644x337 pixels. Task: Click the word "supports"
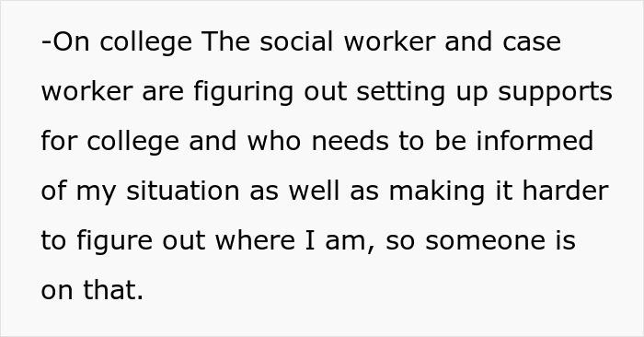point(556,92)
